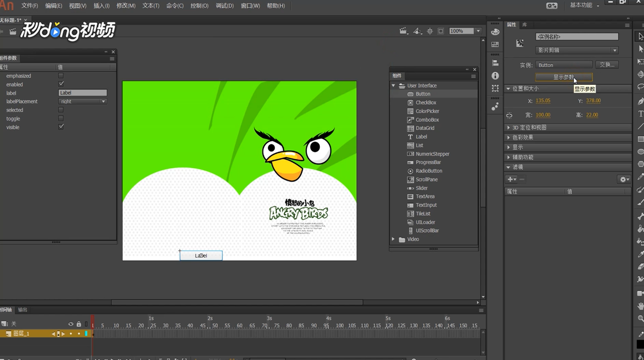Expand the 辅助功能 section
Viewport: 644px width, 360px height.
(508, 157)
